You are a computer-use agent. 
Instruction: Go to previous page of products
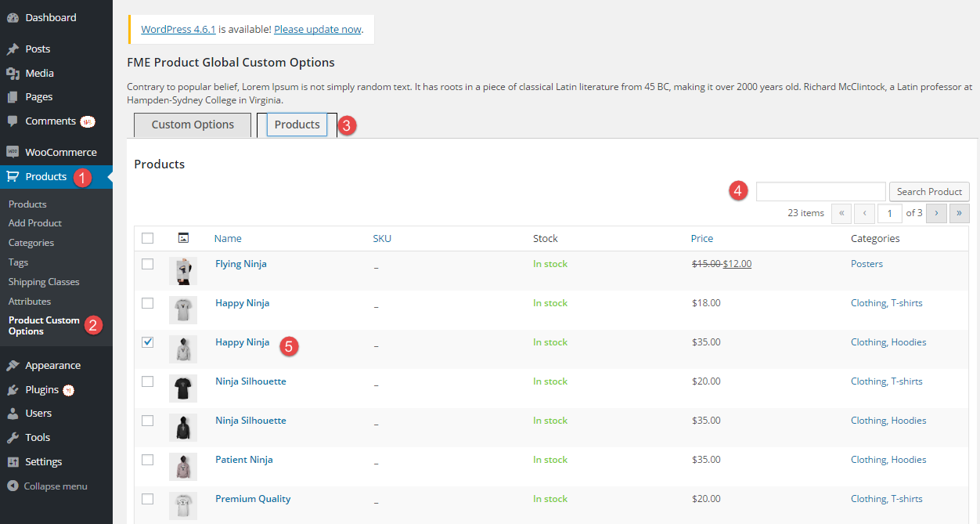(865, 213)
